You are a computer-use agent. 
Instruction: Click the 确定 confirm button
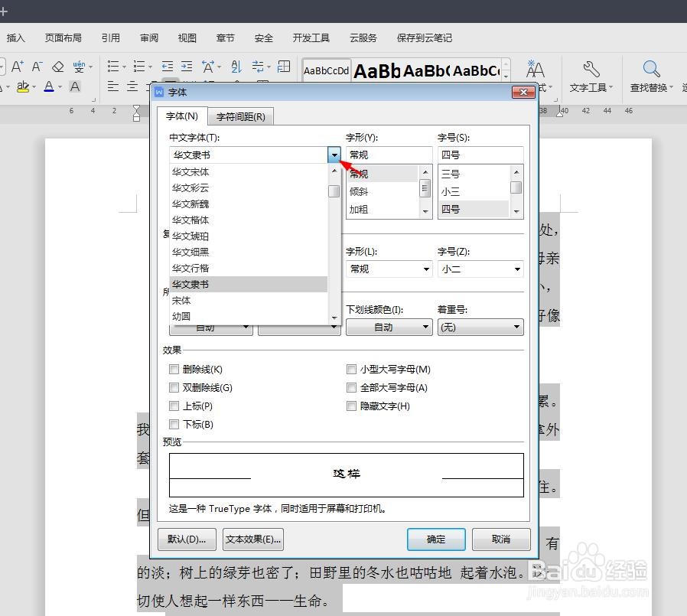[435, 539]
